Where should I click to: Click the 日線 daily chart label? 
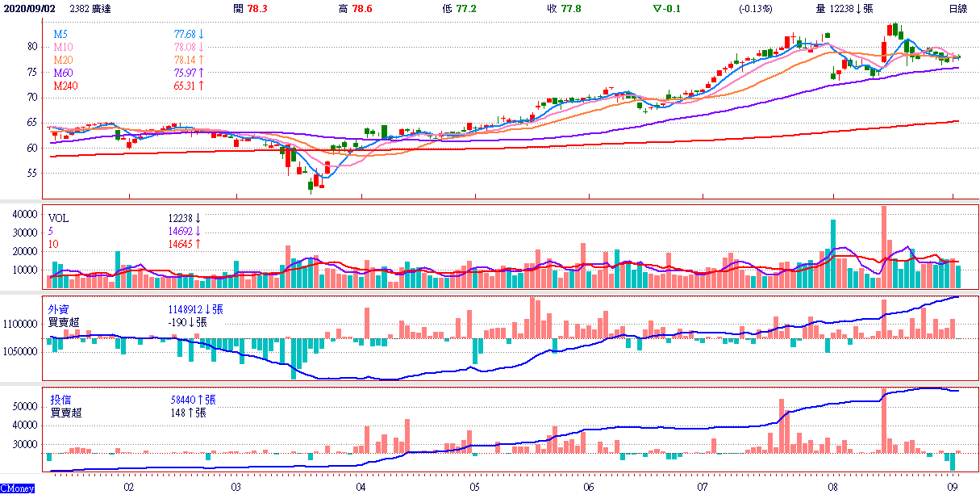pos(957,8)
